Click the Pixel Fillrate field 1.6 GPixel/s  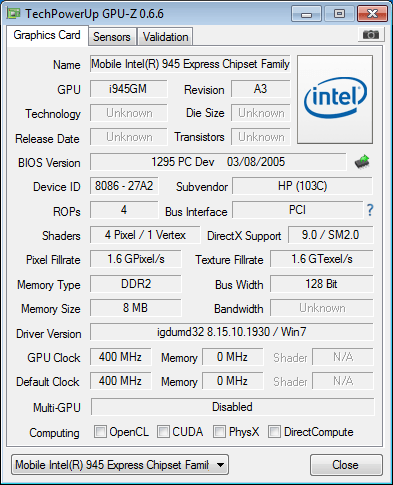click(136, 259)
